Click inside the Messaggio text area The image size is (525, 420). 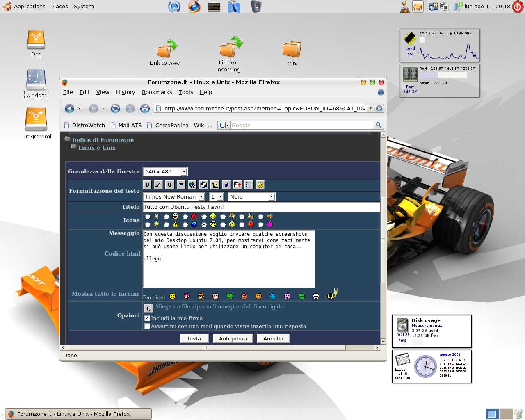point(228,259)
